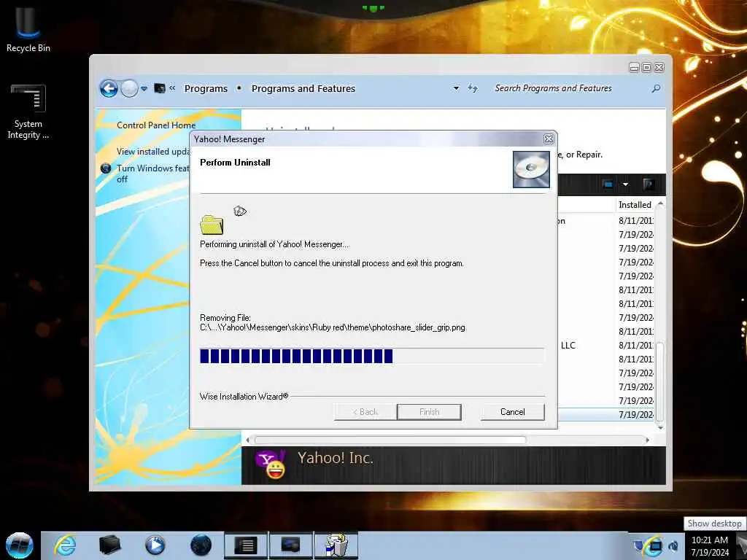747x560 pixels.
Task: Click the yellow folder icon in dialog
Action: [212, 225]
